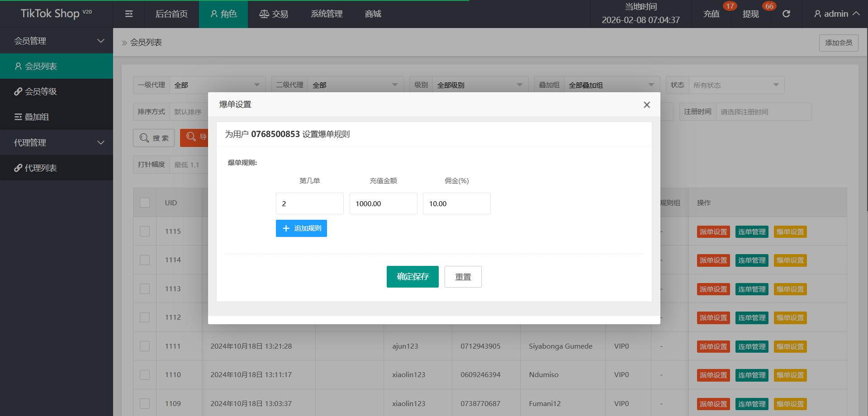
Task: Open the 系统管理 top menu
Action: coord(327,14)
